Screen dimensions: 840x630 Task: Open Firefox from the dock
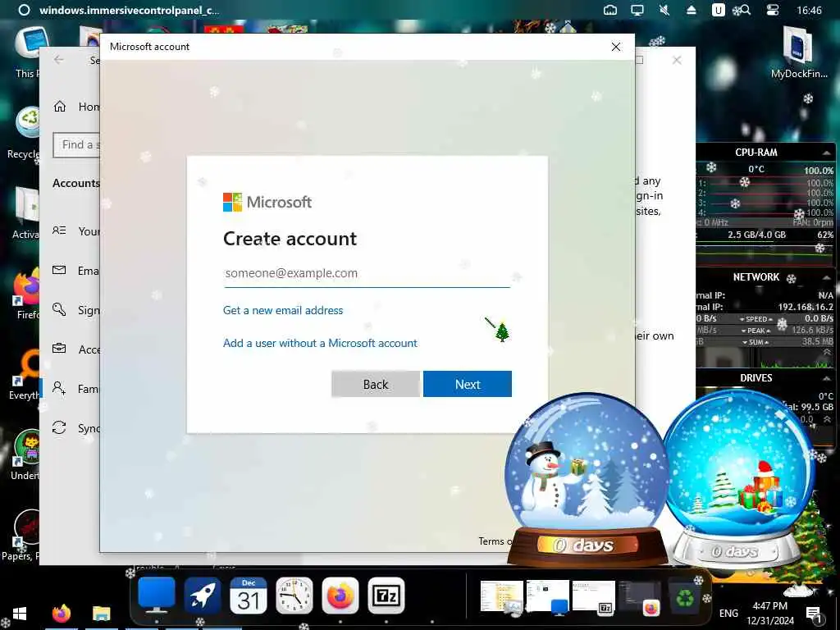point(340,596)
